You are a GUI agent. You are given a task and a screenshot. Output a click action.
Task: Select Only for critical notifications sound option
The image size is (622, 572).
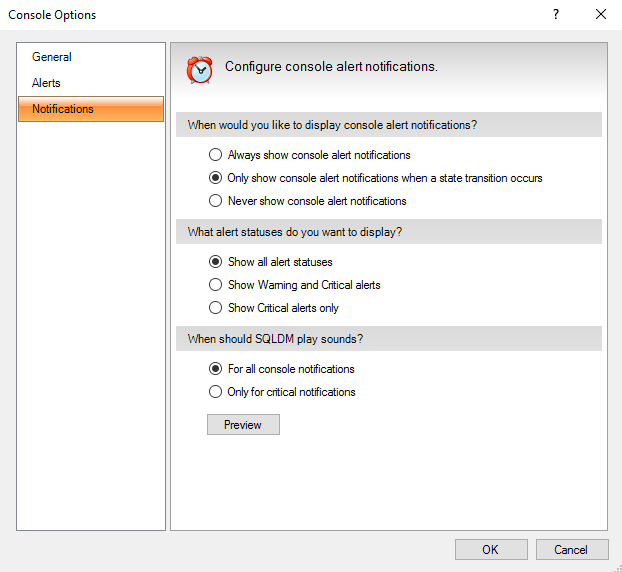[x=215, y=392]
